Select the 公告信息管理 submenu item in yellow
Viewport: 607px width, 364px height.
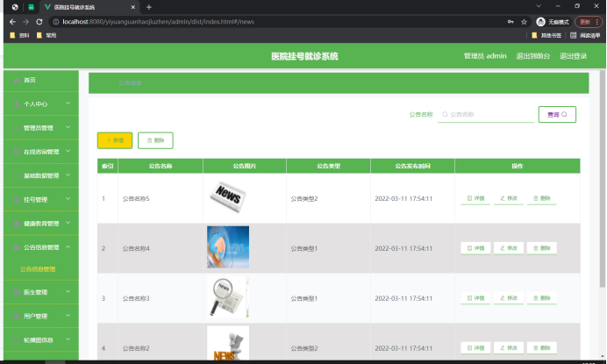click(x=38, y=269)
